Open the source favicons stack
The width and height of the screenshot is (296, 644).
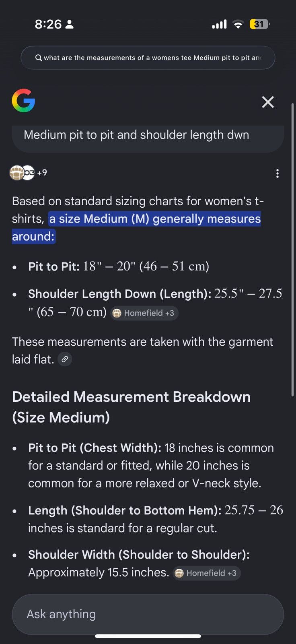(x=22, y=173)
